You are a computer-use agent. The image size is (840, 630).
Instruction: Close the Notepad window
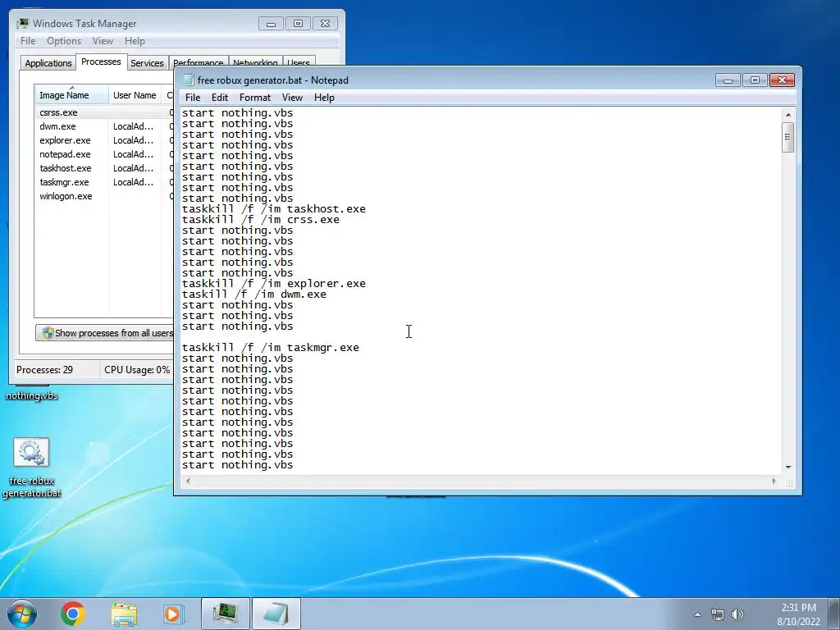pyautogui.click(x=782, y=80)
